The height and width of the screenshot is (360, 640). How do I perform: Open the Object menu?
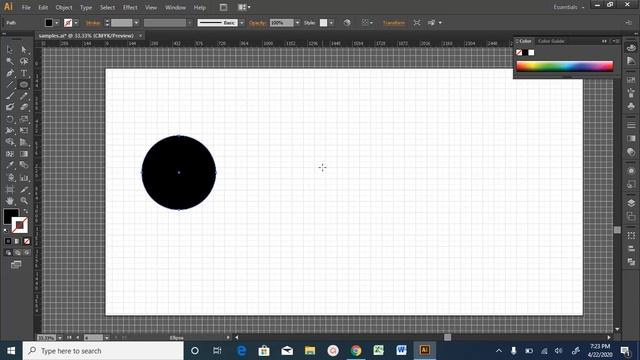(64, 7)
